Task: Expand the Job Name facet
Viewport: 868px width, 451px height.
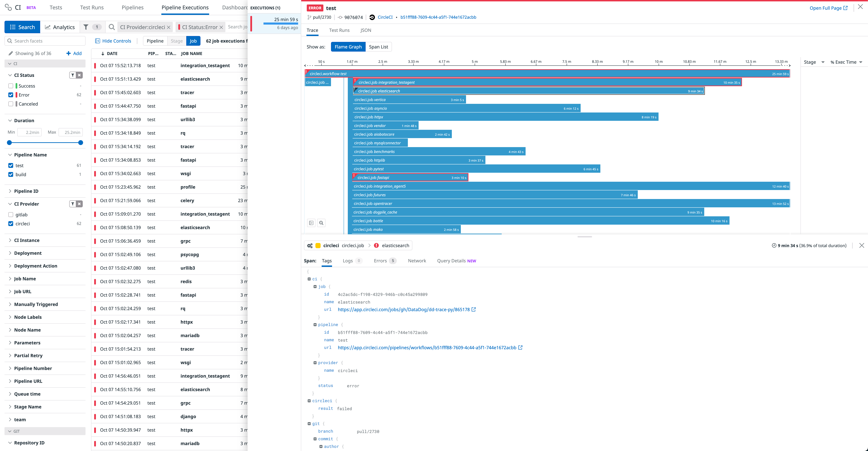Action: tap(25, 279)
